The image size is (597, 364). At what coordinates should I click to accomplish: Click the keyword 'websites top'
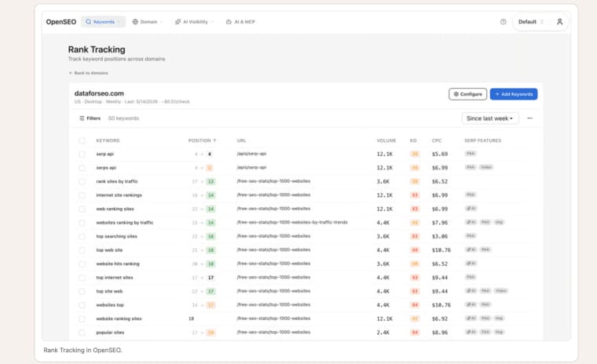tap(110, 305)
